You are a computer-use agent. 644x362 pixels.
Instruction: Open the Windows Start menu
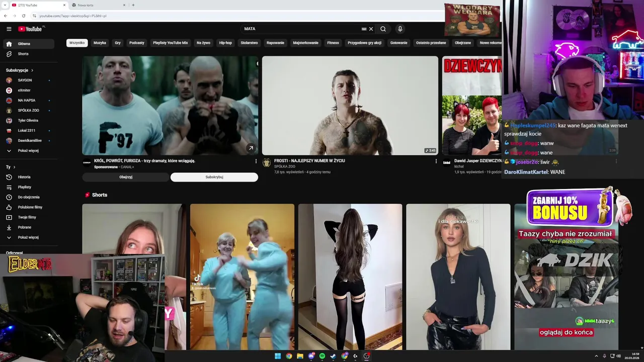[x=278, y=356]
